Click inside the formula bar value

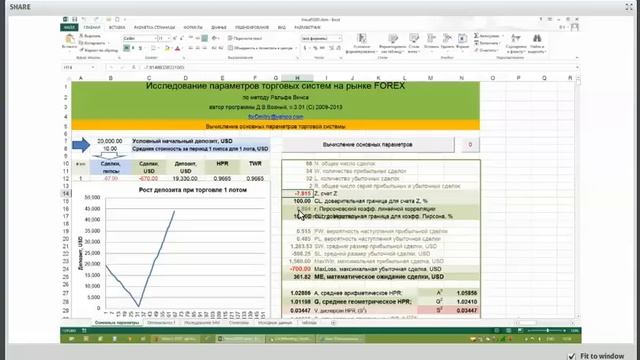(x=164, y=67)
